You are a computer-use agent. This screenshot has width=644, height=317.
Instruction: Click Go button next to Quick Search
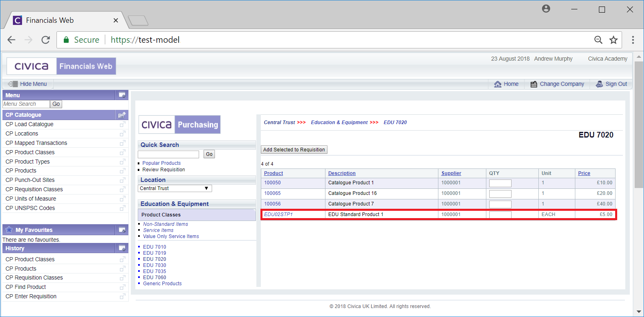(x=209, y=154)
